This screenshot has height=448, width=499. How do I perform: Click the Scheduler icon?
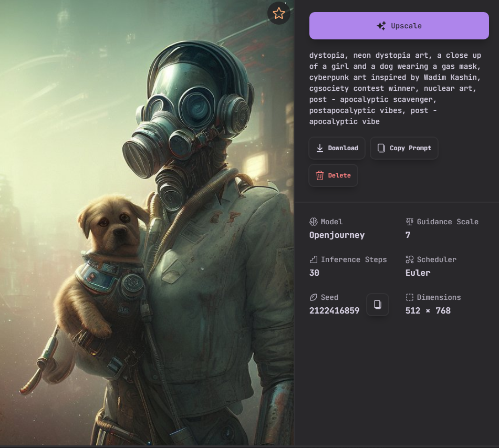(410, 259)
